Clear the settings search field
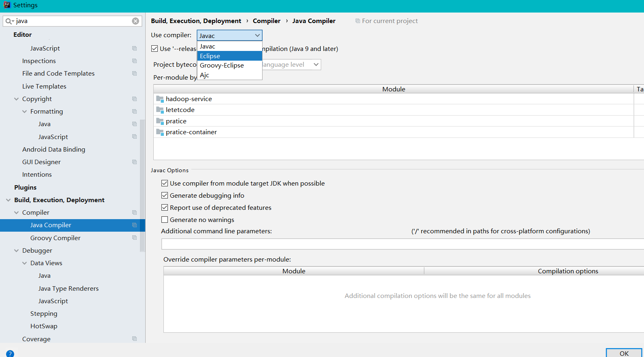644x357 pixels. (136, 21)
